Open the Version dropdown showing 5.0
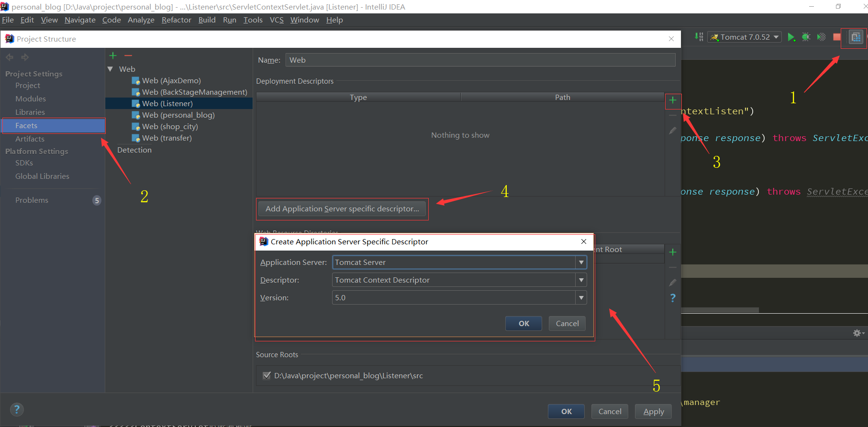The width and height of the screenshot is (868, 427). coord(581,298)
